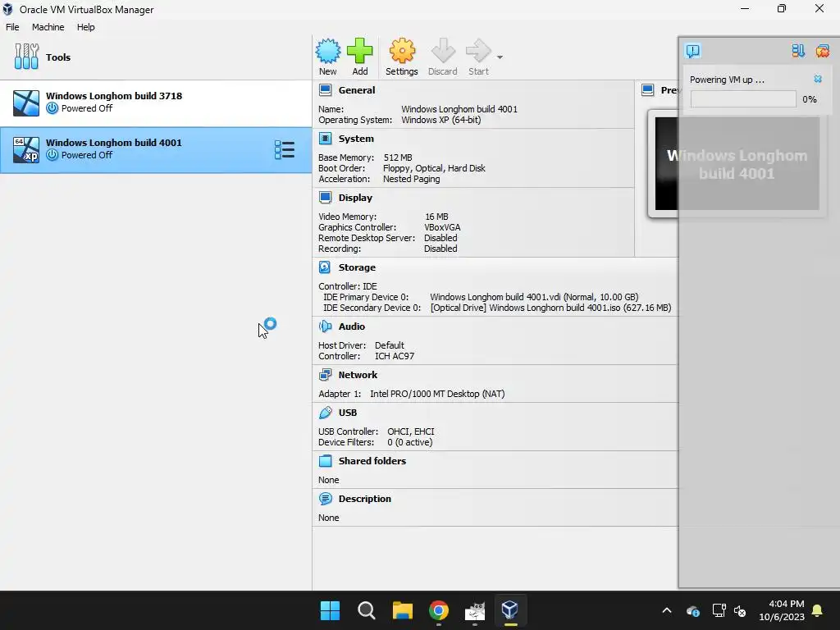Click the Storage section disk icon
840x630 pixels.
click(325, 267)
